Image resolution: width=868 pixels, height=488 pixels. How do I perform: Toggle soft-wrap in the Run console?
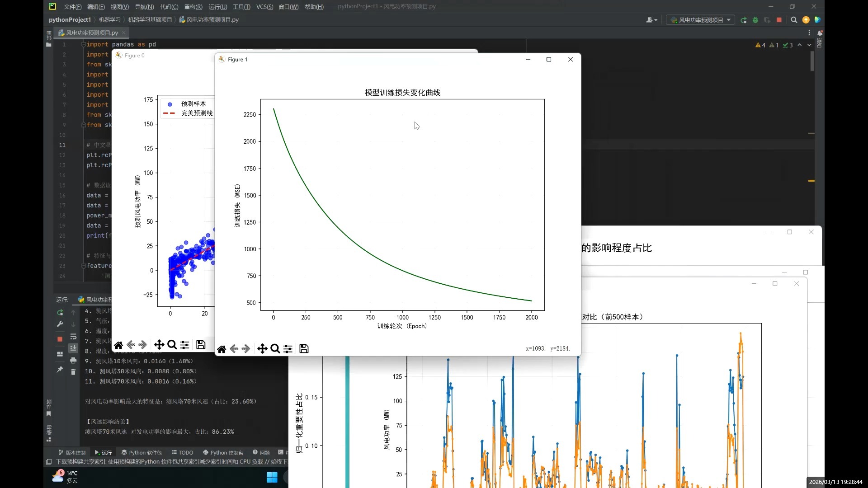73,337
